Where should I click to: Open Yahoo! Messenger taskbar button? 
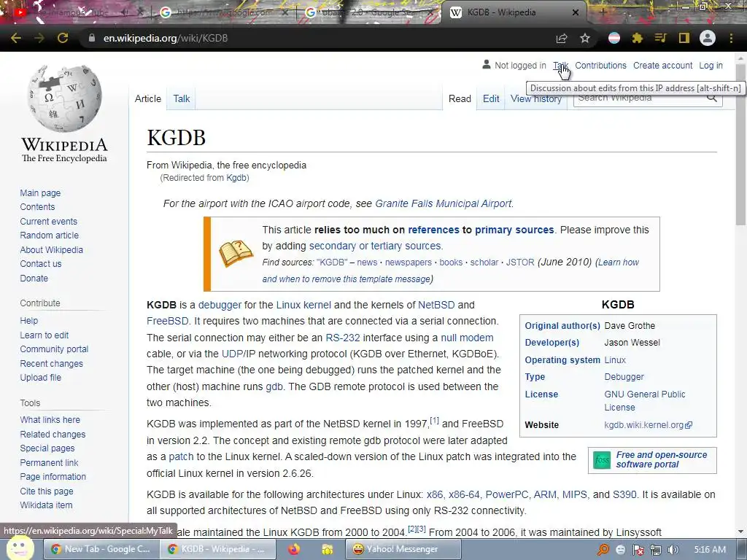(403, 549)
